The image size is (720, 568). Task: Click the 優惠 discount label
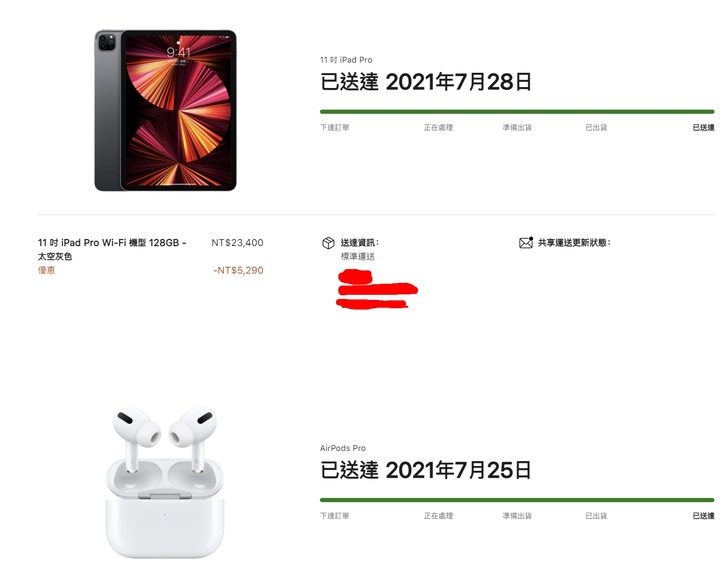tap(46, 270)
